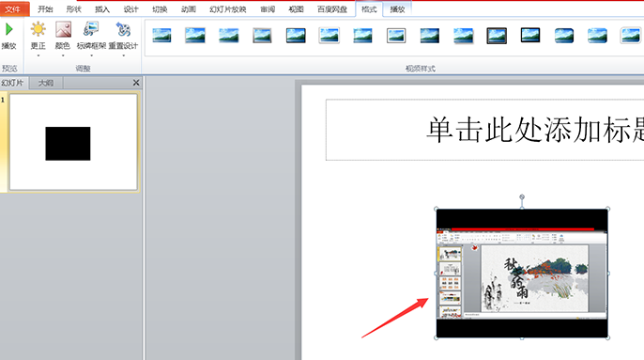
Task: Expand the Corrections dropdown arrow
Action: click(x=38, y=55)
